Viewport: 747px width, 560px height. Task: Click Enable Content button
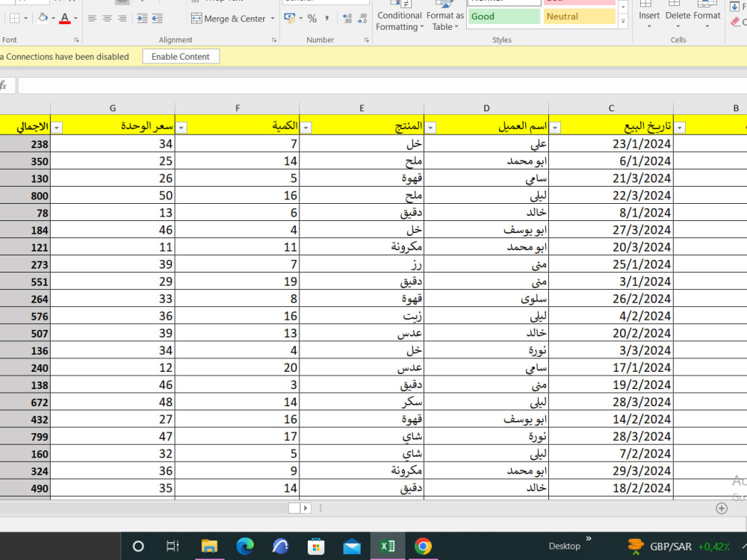click(181, 57)
